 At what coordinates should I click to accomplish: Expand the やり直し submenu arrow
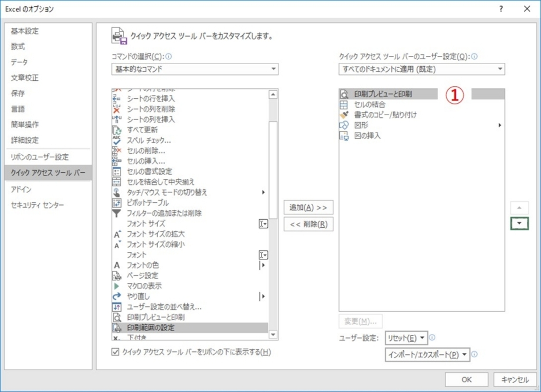[263, 296]
